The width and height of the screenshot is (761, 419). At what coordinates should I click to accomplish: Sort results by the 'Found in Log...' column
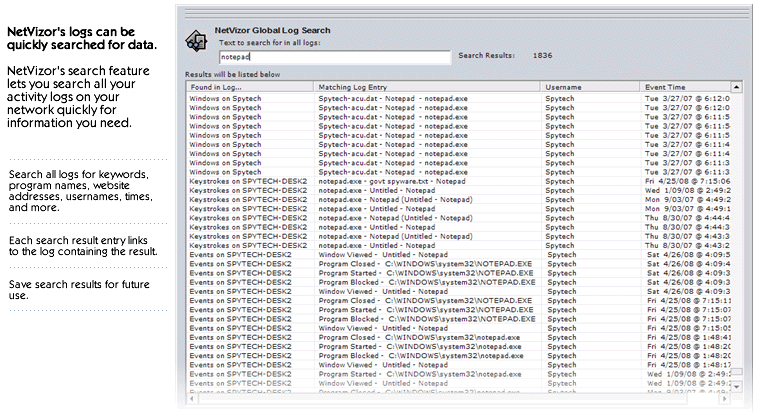click(250, 88)
